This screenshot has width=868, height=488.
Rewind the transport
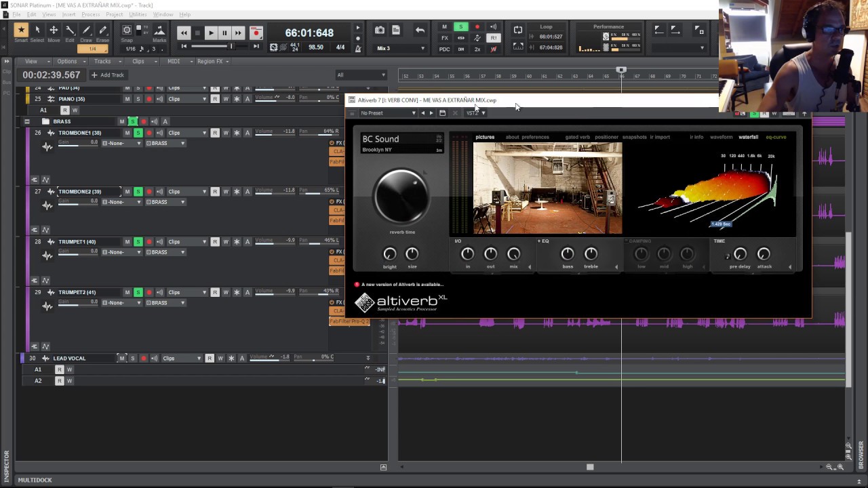184,33
